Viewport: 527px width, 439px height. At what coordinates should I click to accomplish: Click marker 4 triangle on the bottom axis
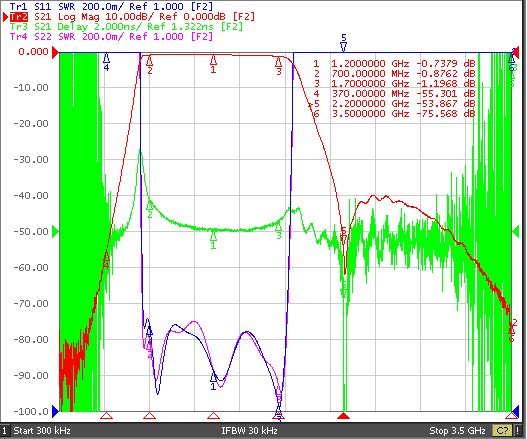[107, 416]
